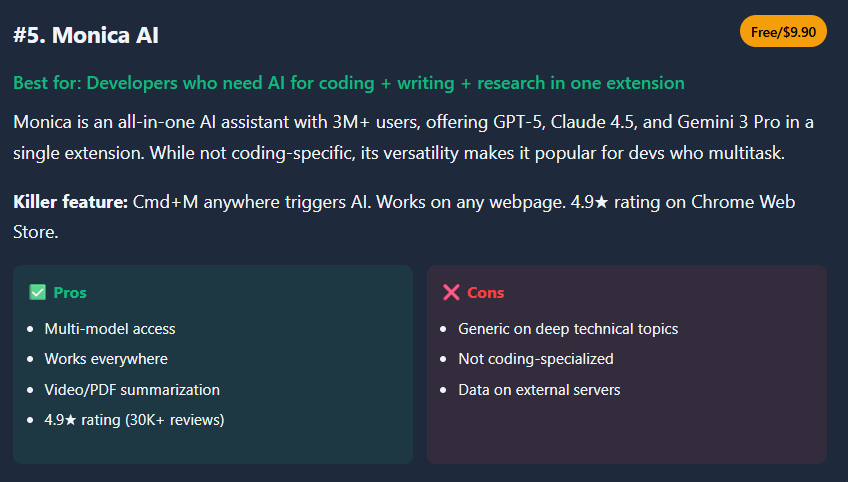Click the green 'Pros' card title
848x482 pixels.
(70, 293)
